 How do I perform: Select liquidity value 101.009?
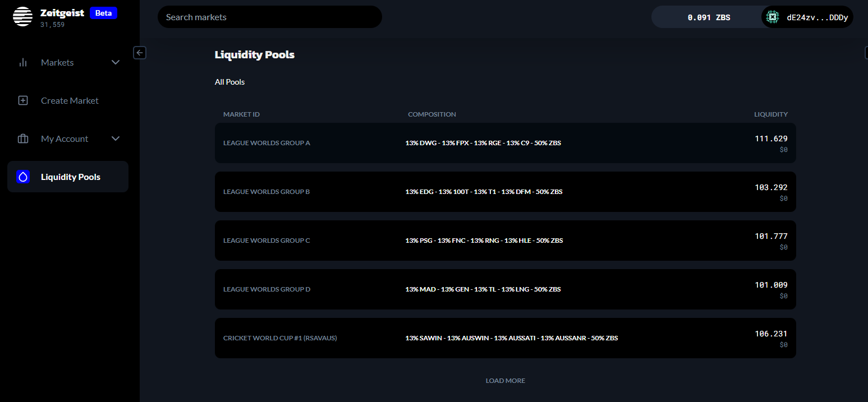point(771,285)
